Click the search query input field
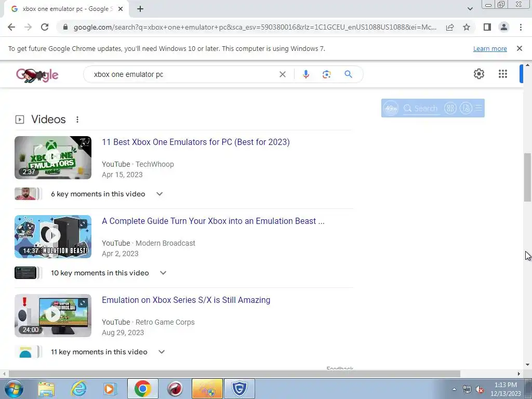532x399 pixels. 183,74
